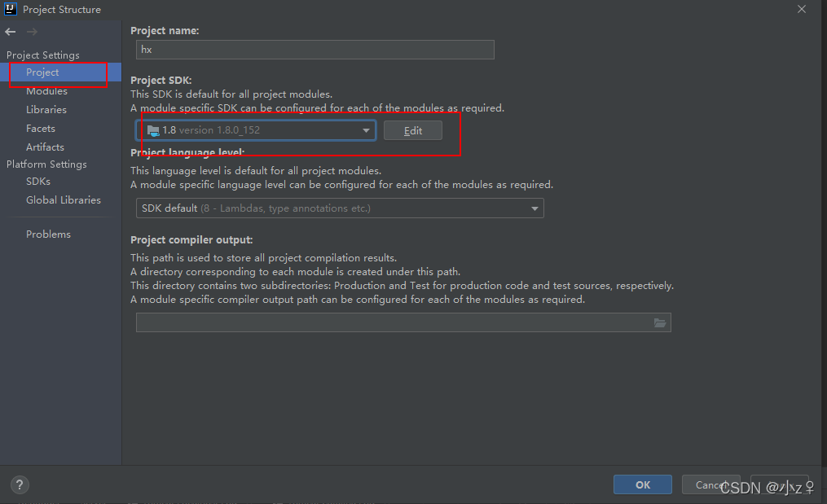This screenshot has height=504, width=827.
Task: Open the Project SDK dropdown
Action: coord(256,130)
